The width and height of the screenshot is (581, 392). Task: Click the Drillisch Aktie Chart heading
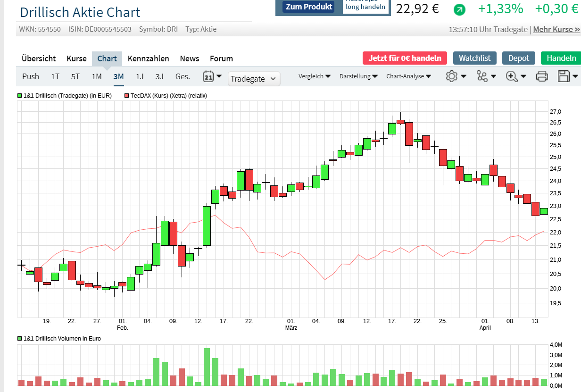(x=80, y=12)
